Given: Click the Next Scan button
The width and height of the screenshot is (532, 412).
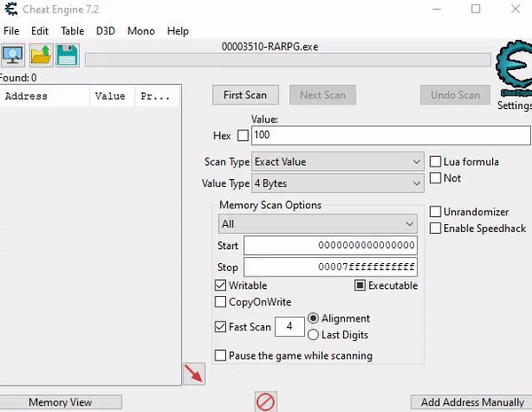Looking at the screenshot, I should point(323,95).
